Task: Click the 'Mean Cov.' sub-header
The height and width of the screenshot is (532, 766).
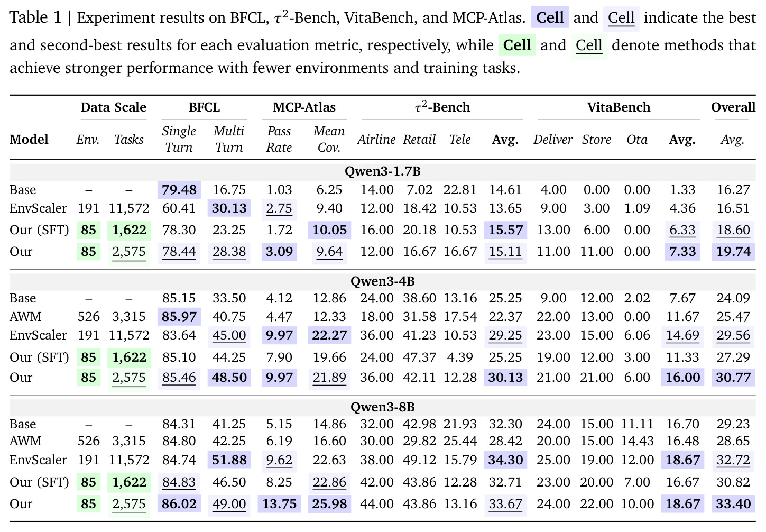Action: (329, 139)
